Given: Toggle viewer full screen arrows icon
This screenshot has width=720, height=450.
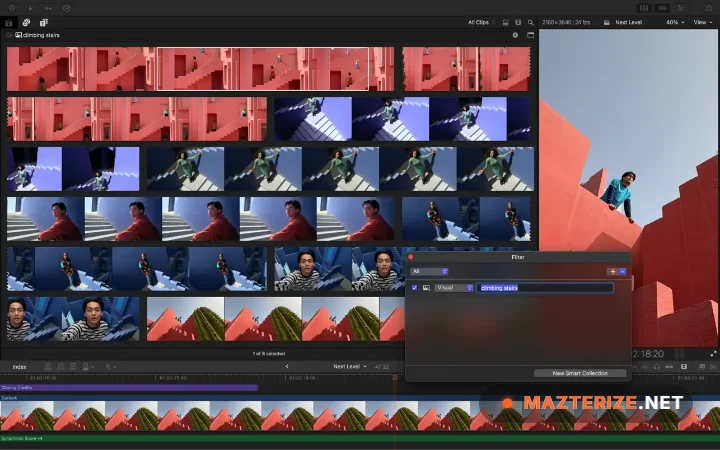Looking at the screenshot, I should (x=713, y=354).
